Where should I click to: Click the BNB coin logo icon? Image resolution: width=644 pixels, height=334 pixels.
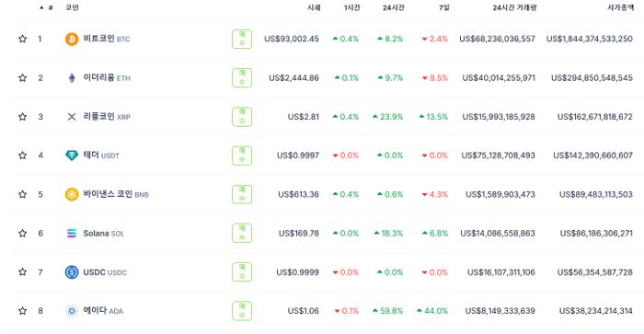click(72, 194)
